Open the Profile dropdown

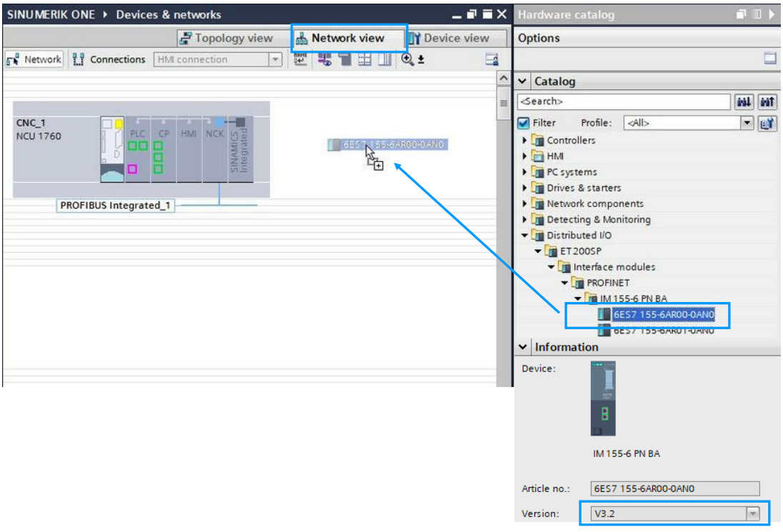coord(747,122)
